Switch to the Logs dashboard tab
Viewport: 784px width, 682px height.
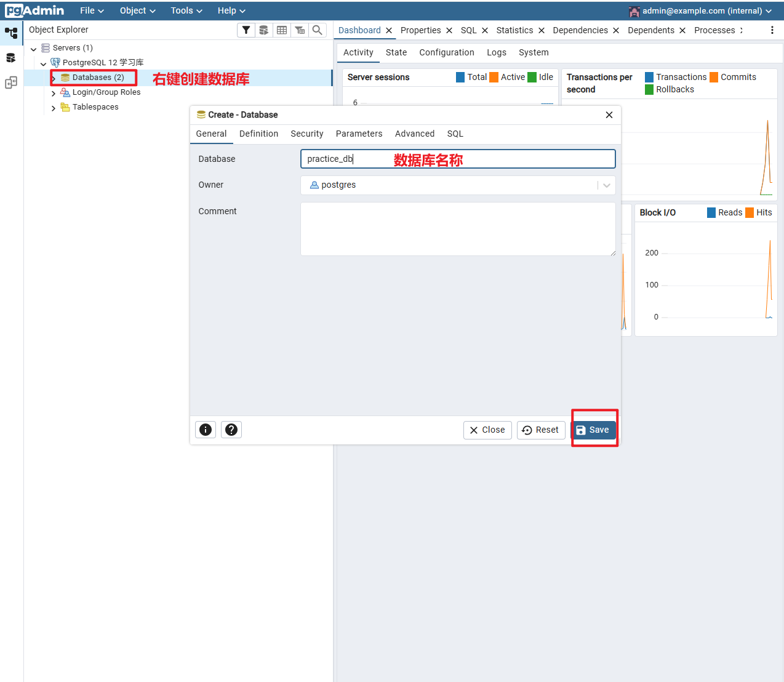pyautogui.click(x=497, y=52)
